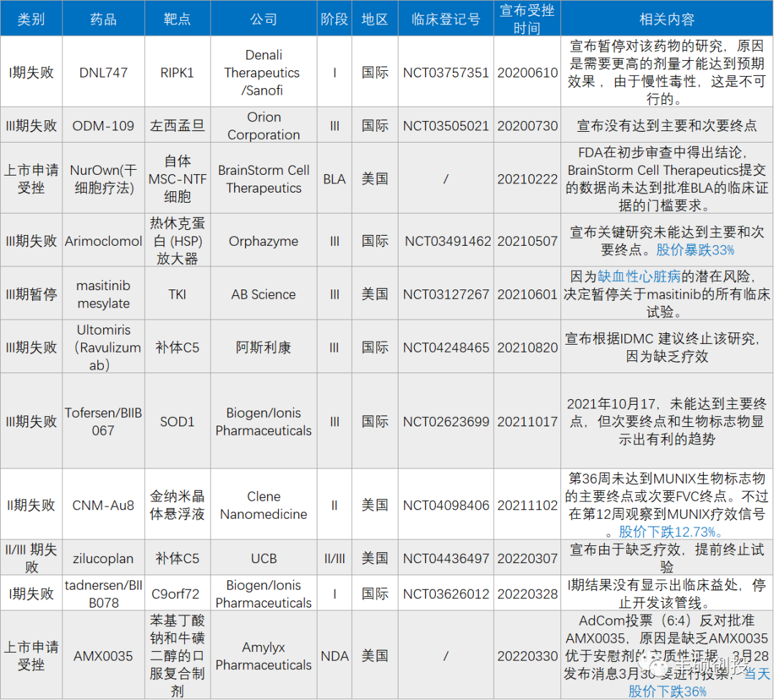The image size is (774, 700).
Task: Click the 宣布受挫时间 column header
Action: (x=527, y=19)
